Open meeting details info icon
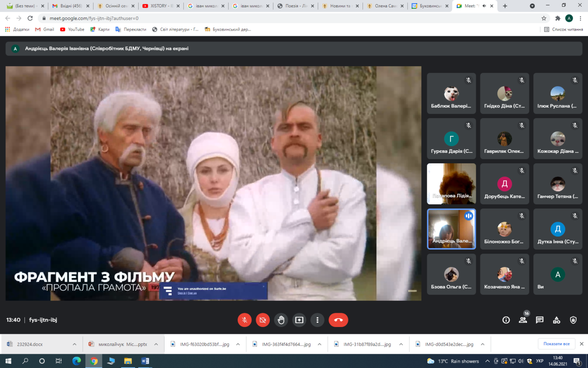The image size is (588, 368). point(506,320)
